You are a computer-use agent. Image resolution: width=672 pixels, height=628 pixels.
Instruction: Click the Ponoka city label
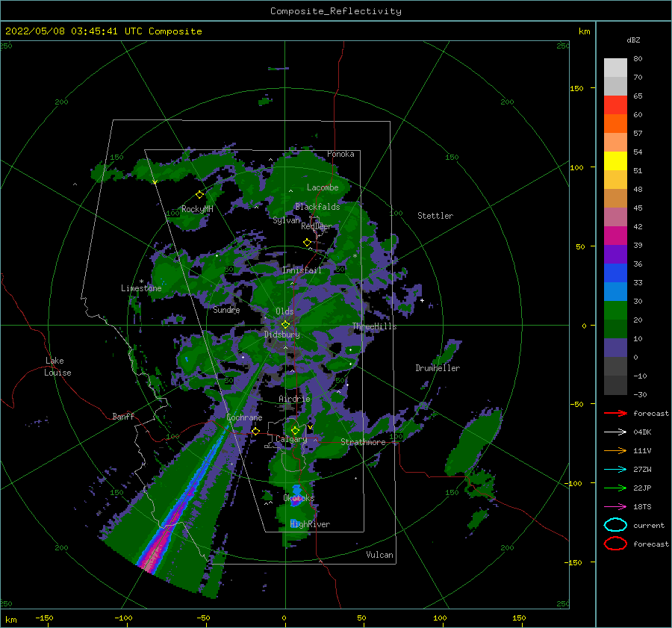[340, 154]
